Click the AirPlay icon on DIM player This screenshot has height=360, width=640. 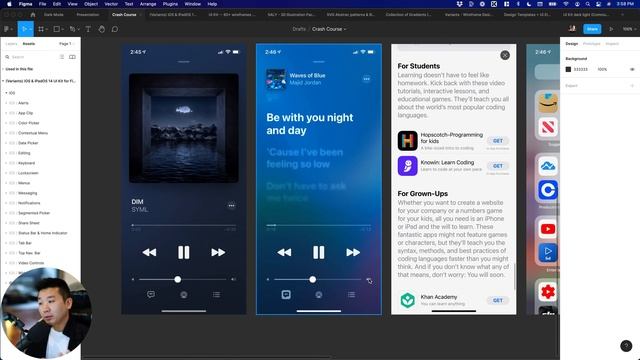(x=184, y=294)
